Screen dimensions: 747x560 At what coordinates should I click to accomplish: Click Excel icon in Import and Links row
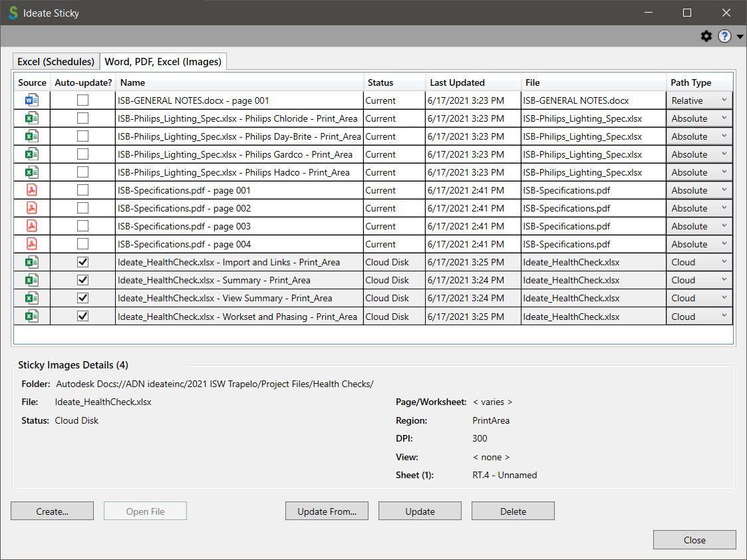(31, 262)
